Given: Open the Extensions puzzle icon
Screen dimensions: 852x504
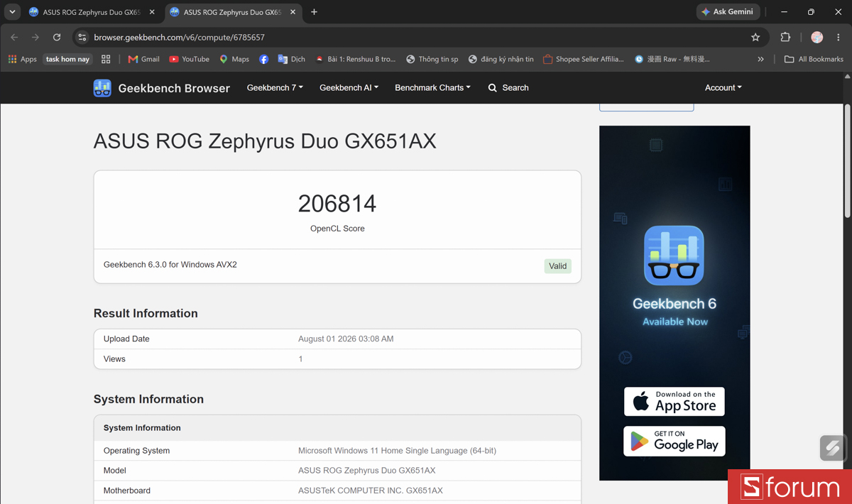Looking at the screenshot, I should click(785, 37).
